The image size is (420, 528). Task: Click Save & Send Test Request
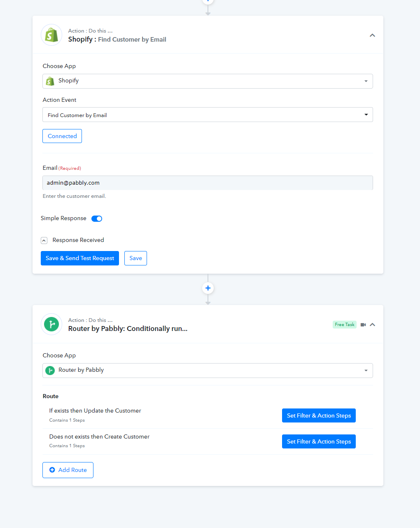pos(80,258)
